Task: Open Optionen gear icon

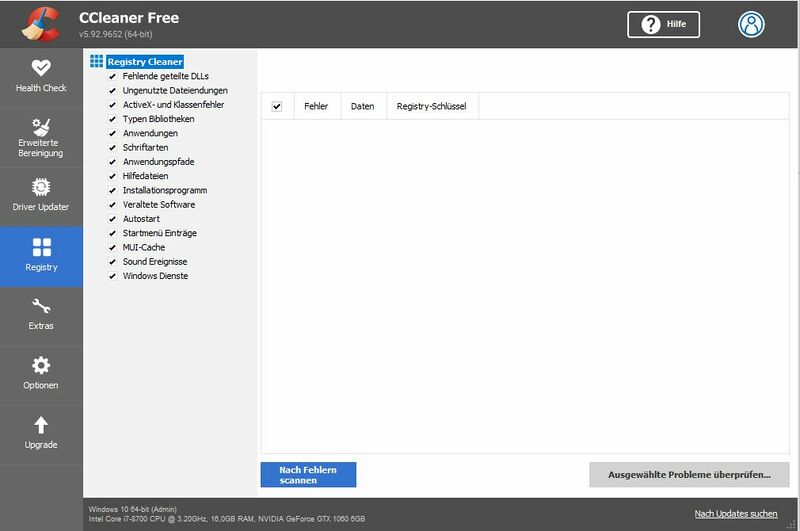Action: pos(41,365)
